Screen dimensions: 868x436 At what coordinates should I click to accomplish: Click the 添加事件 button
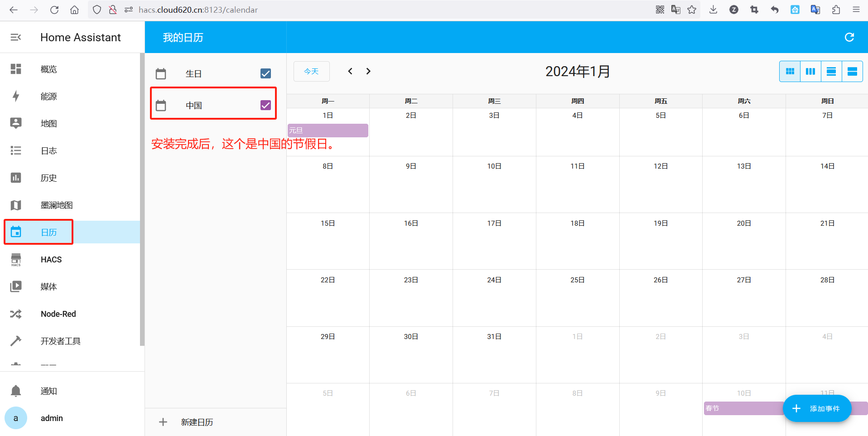coord(817,408)
